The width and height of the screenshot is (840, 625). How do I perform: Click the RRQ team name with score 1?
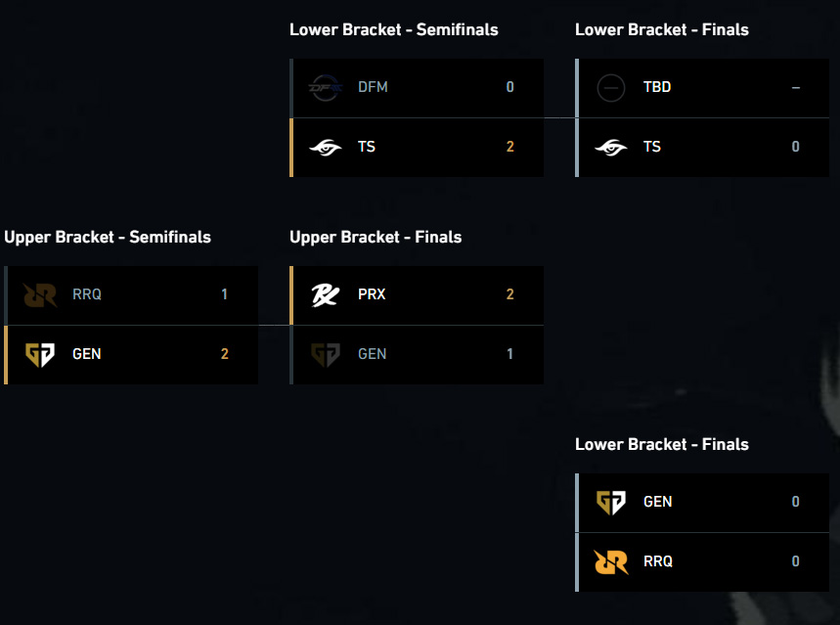pyautogui.click(x=87, y=294)
